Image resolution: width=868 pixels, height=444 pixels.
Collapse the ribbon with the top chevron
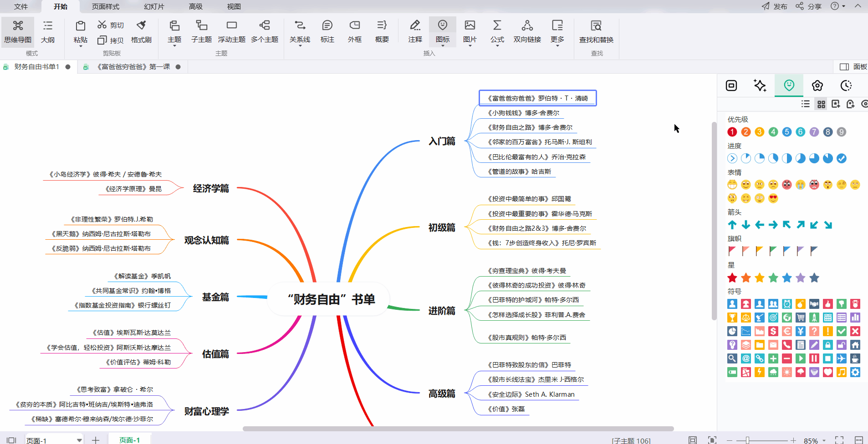[858, 6]
